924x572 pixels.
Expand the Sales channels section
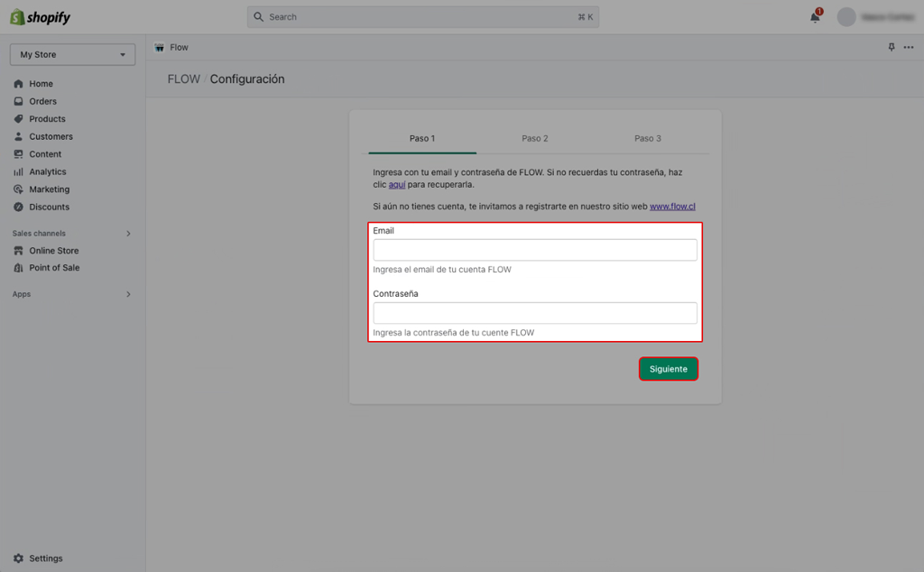coord(128,234)
